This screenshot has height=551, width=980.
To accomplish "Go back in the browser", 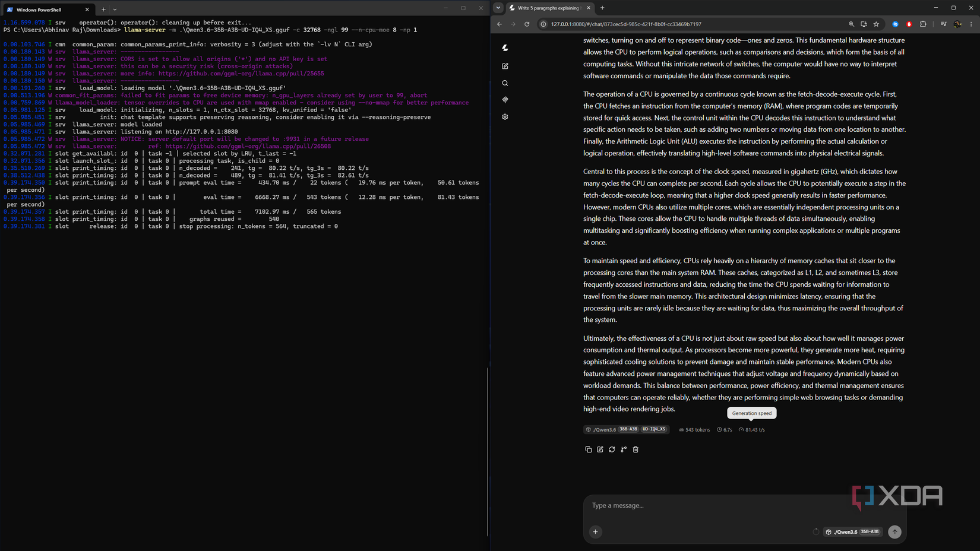I will [x=499, y=24].
